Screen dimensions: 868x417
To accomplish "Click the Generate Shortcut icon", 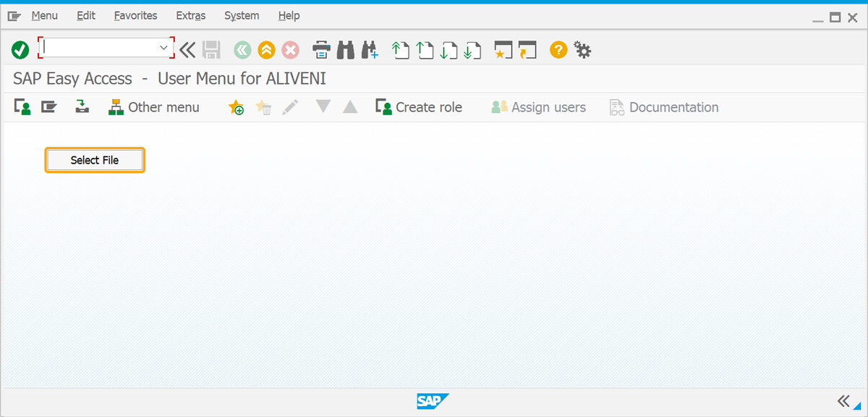I will pos(528,49).
